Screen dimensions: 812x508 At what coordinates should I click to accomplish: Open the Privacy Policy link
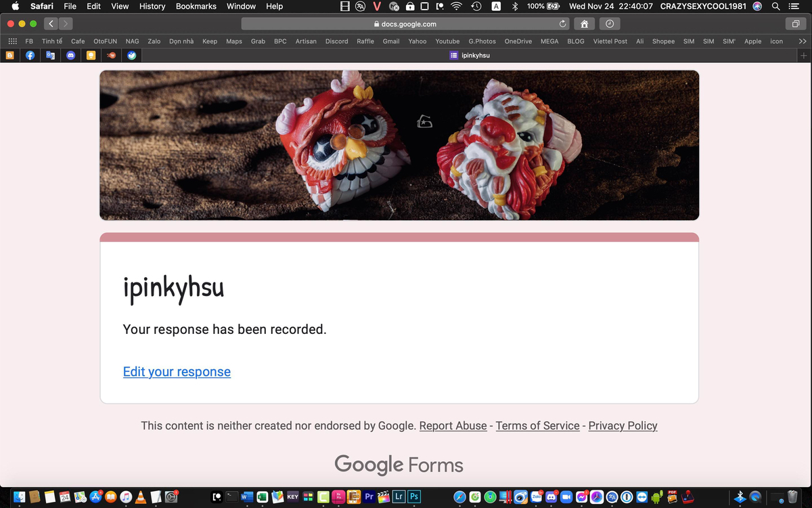tap(623, 425)
